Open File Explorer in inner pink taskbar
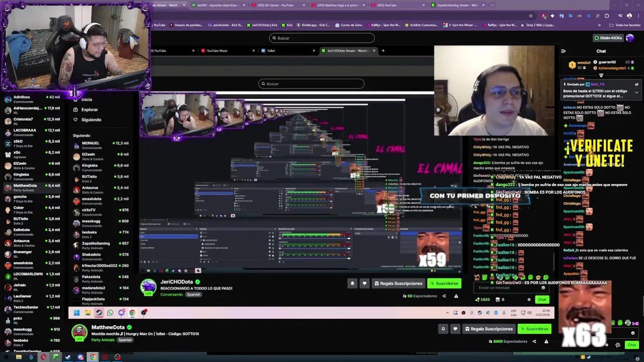This screenshot has width=644, height=362. 88,313
